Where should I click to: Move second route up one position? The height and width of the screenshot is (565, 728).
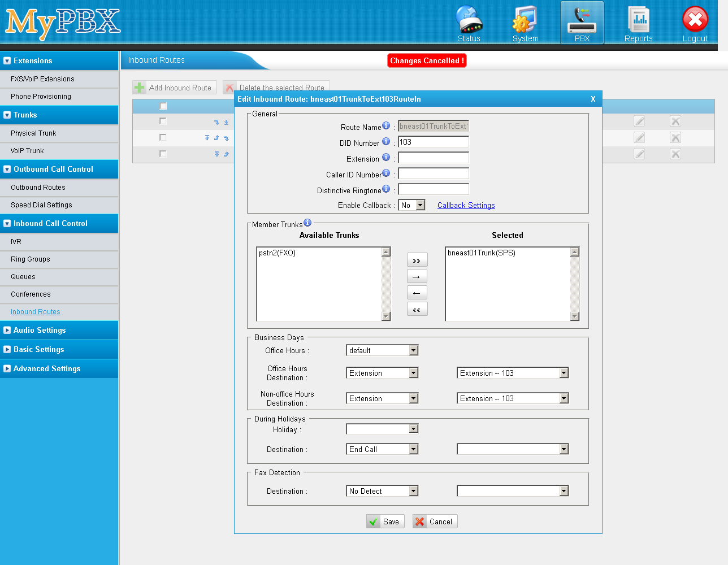(216, 138)
